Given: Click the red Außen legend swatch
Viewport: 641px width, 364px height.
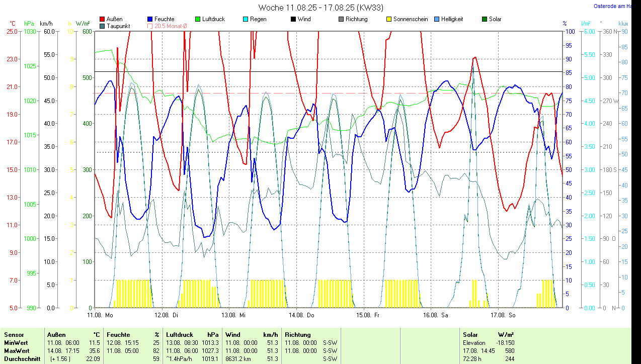Looking at the screenshot, I should (x=103, y=19).
